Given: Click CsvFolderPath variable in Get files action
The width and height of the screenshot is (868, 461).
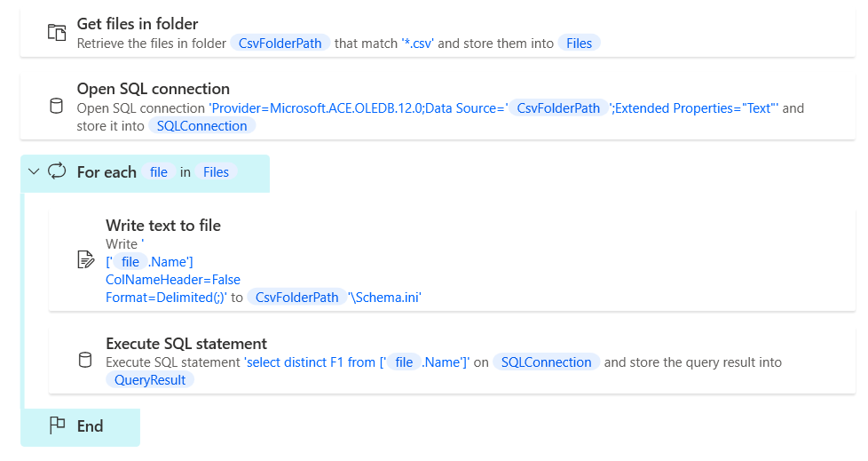Looking at the screenshot, I should (x=280, y=43).
